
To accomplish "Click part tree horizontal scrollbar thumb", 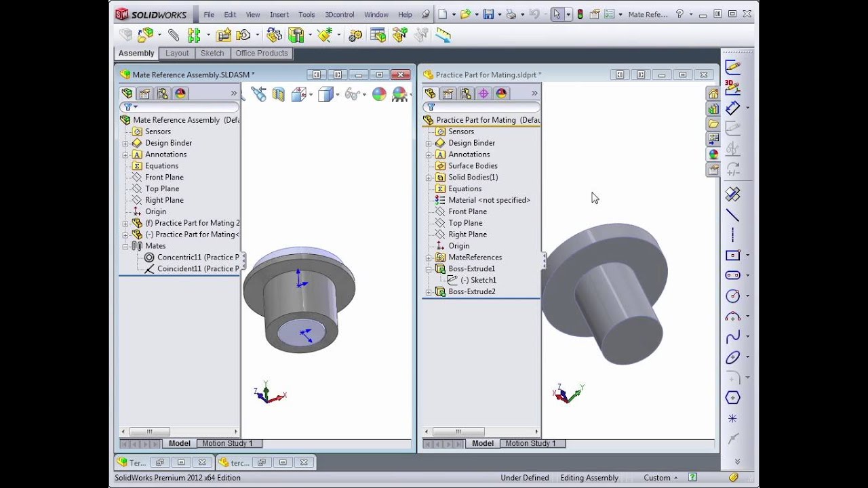I will 458,432.
